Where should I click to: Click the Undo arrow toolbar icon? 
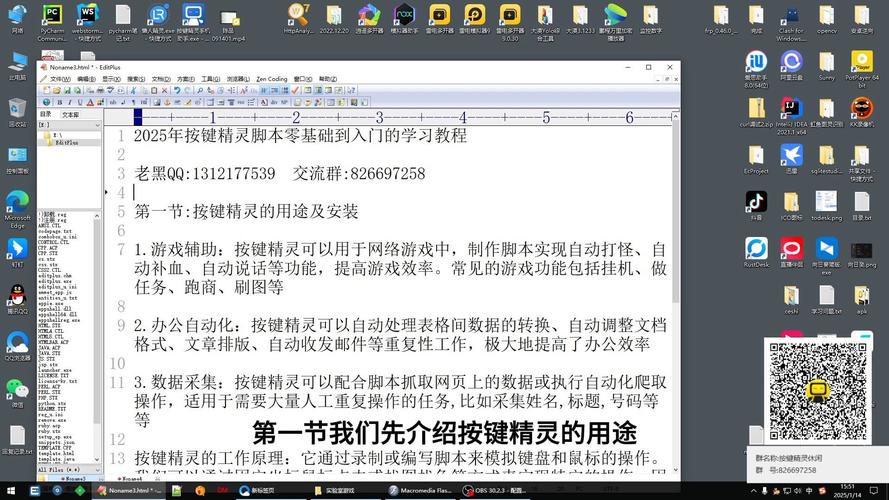point(177,90)
